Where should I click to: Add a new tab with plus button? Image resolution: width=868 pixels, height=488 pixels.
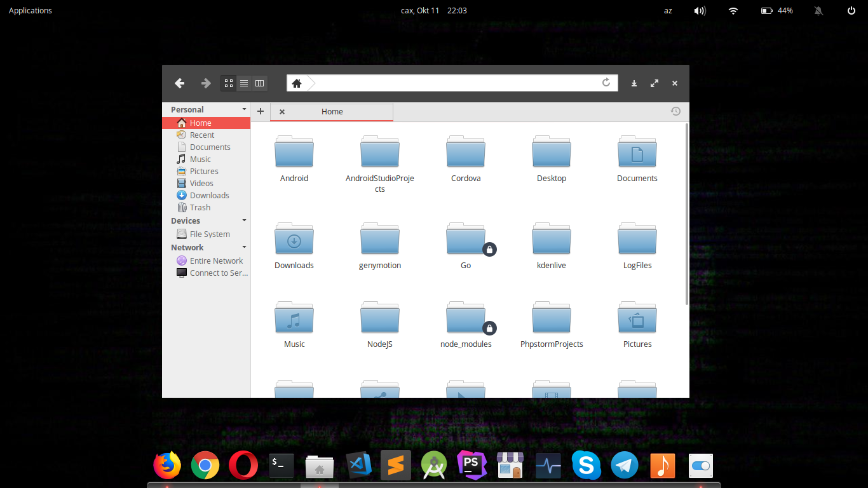tap(261, 111)
